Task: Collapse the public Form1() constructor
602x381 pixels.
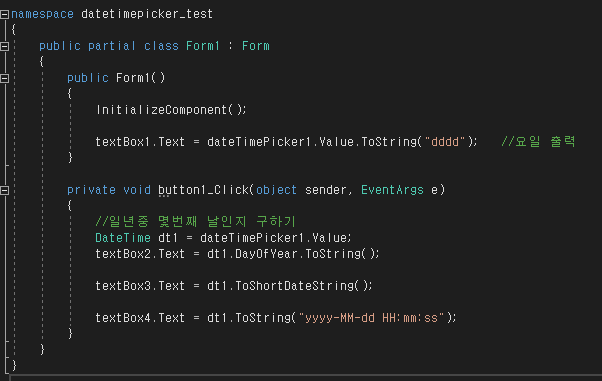Action: 5,78
